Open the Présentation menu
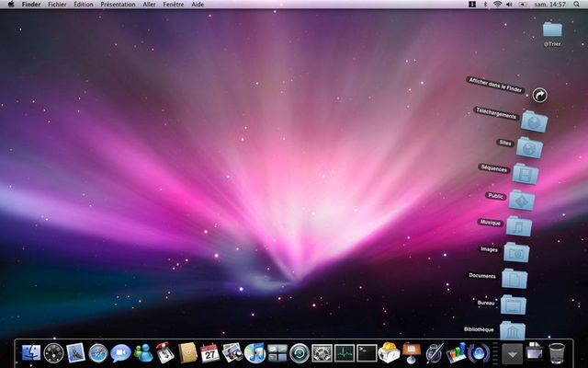This screenshot has height=368, width=588. click(x=118, y=5)
